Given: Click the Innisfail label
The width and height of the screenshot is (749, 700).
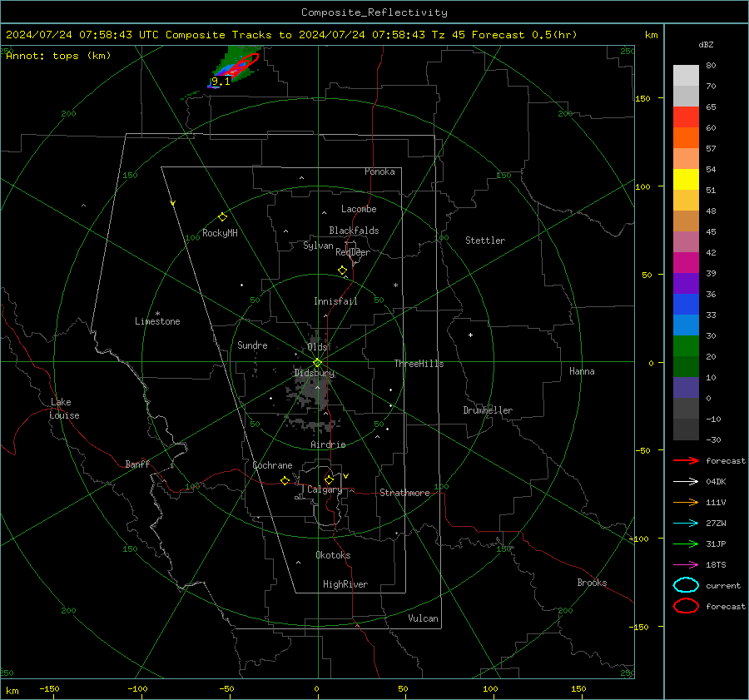Looking at the screenshot, I should [335, 301].
